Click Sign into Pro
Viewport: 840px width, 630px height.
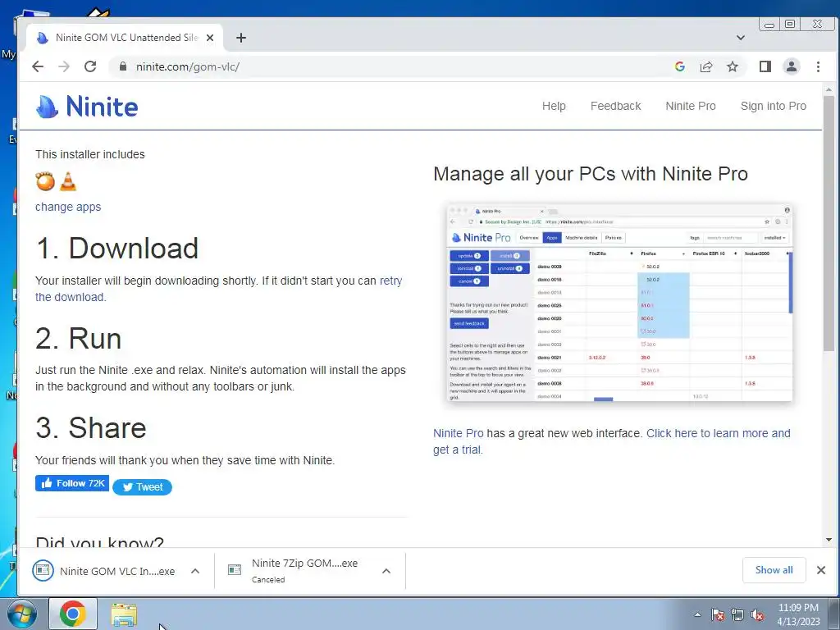coord(773,106)
